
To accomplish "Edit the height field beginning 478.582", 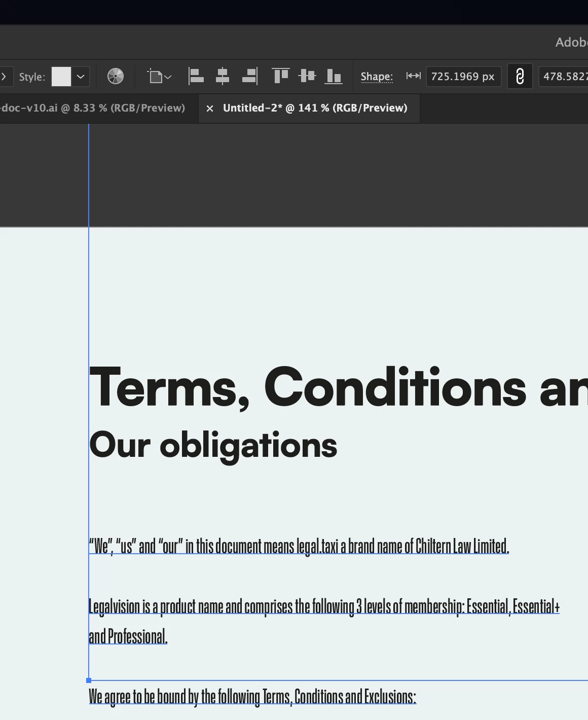I will click(x=564, y=77).
